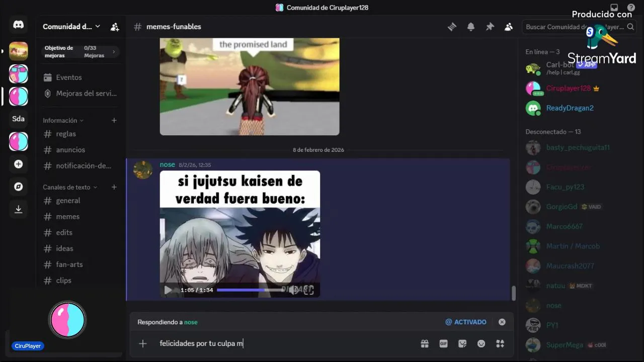Screen dimensions: 644x362
Task: Open the Apps launcher icon in message bar
Action: [500, 343]
